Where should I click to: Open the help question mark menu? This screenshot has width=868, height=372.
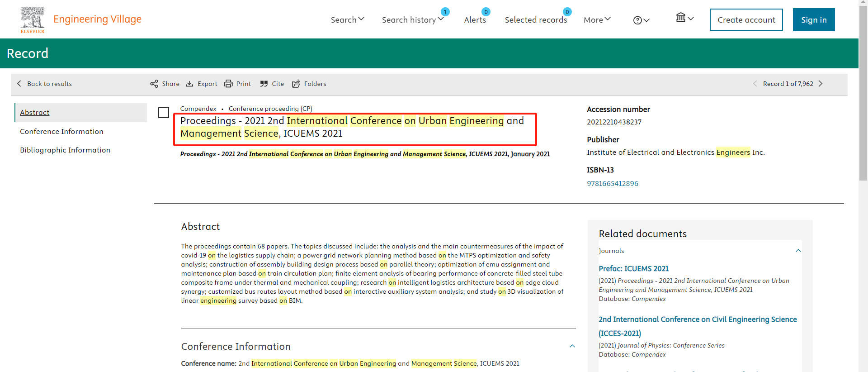[x=641, y=20]
